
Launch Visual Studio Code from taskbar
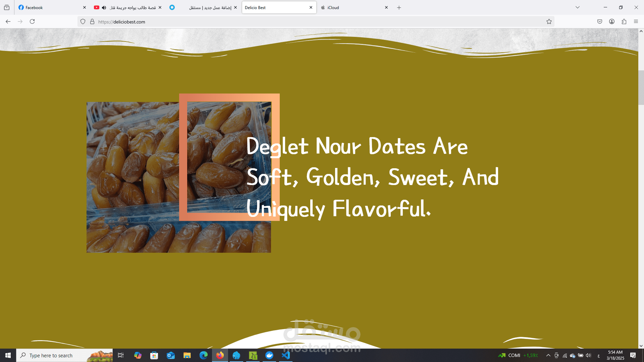pyautogui.click(x=286, y=355)
